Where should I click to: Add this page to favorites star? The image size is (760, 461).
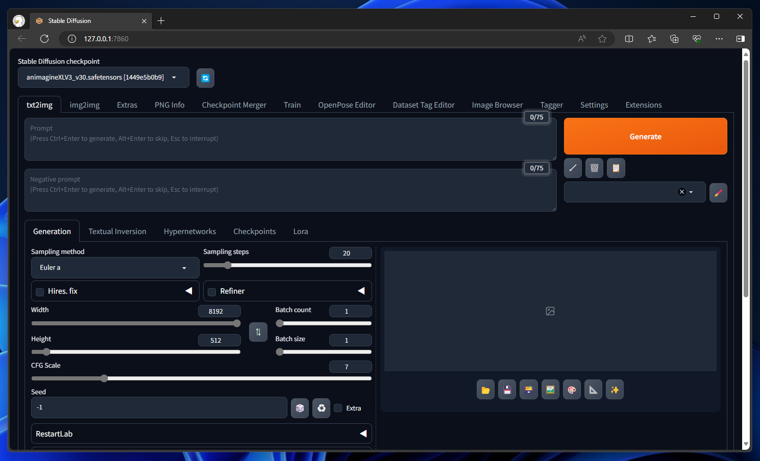click(x=602, y=39)
